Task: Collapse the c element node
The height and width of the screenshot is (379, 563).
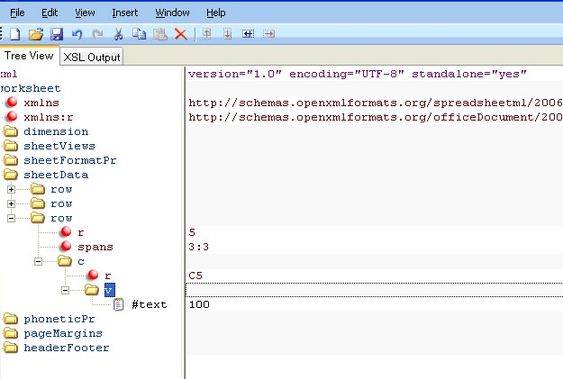Action: click(x=38, y=261)
